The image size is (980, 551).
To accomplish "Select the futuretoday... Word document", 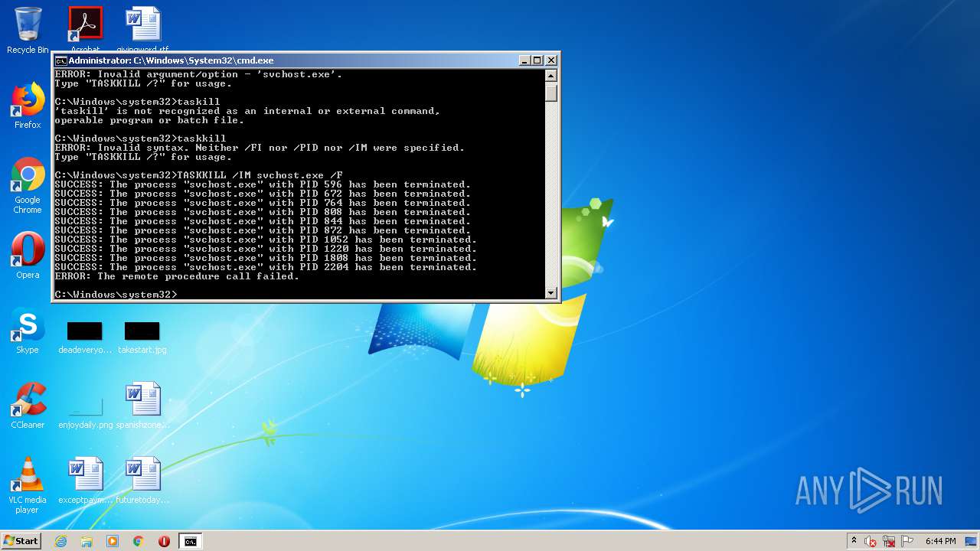I will point(142,481).
